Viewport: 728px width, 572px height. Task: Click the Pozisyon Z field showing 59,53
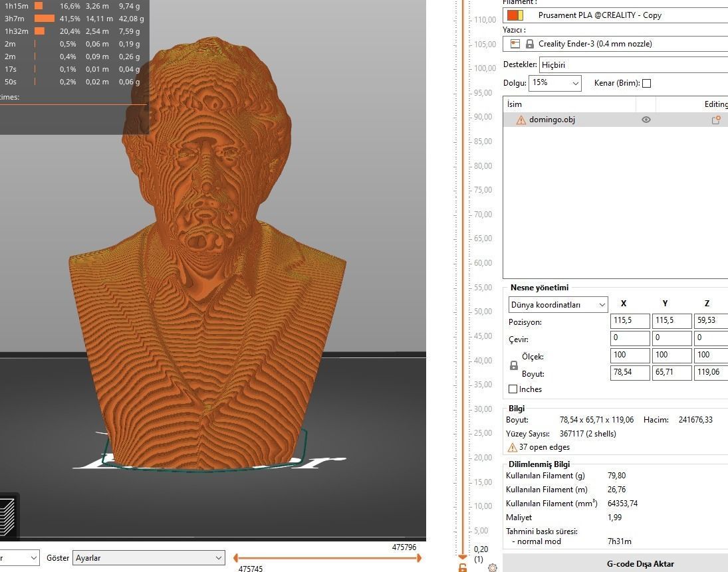coord(711,321)
